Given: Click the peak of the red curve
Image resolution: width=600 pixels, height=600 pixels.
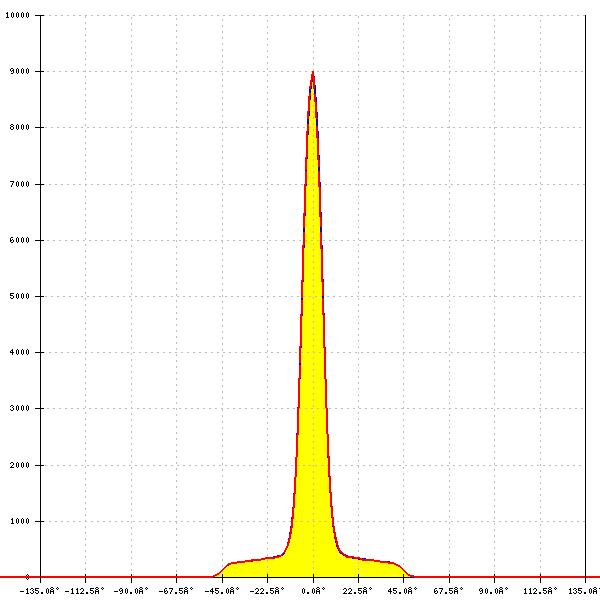Looking at the screenshot, I should pos(313,72).
